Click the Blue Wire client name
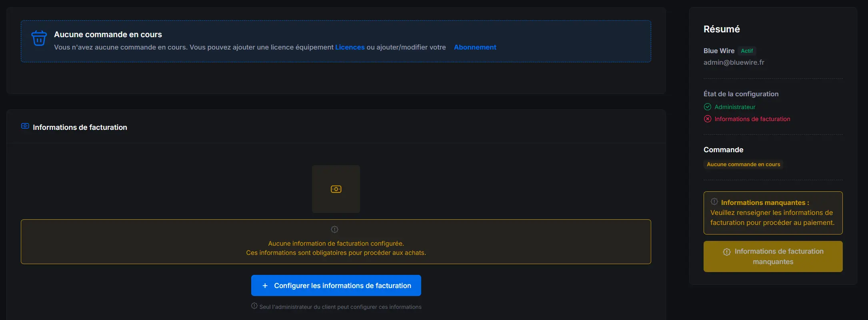Viewport: 868px width, 320px height. (x=719, y=51)
